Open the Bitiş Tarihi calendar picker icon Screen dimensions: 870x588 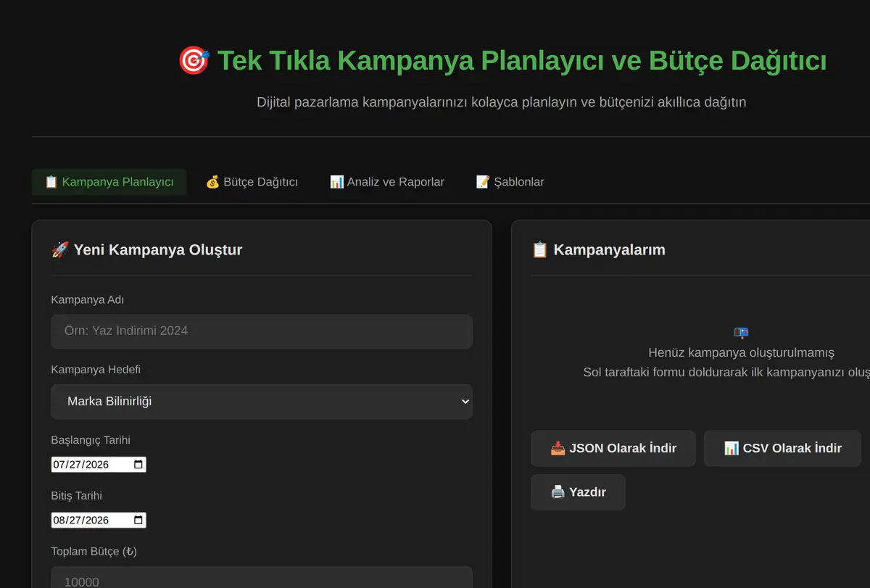(138, 521)
